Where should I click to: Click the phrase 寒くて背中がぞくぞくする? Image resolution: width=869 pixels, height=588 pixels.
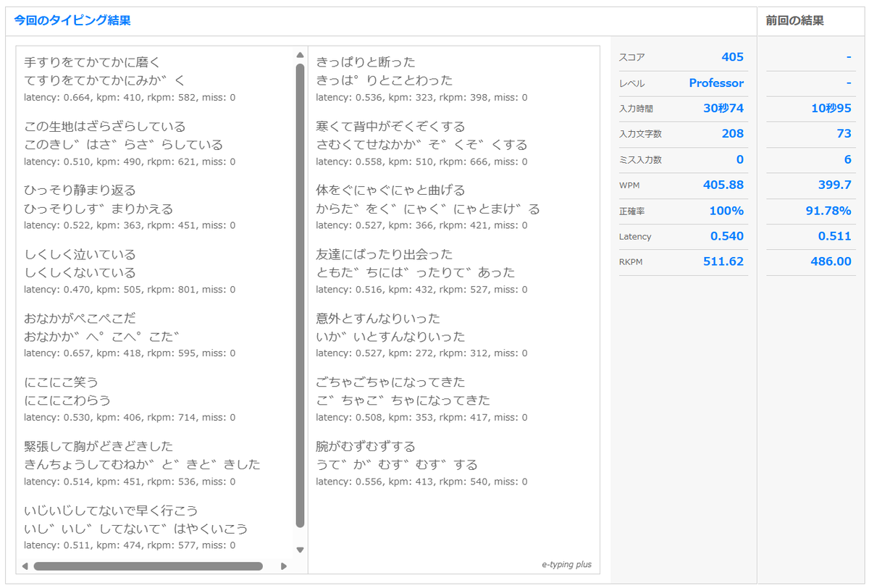[390, 127]
